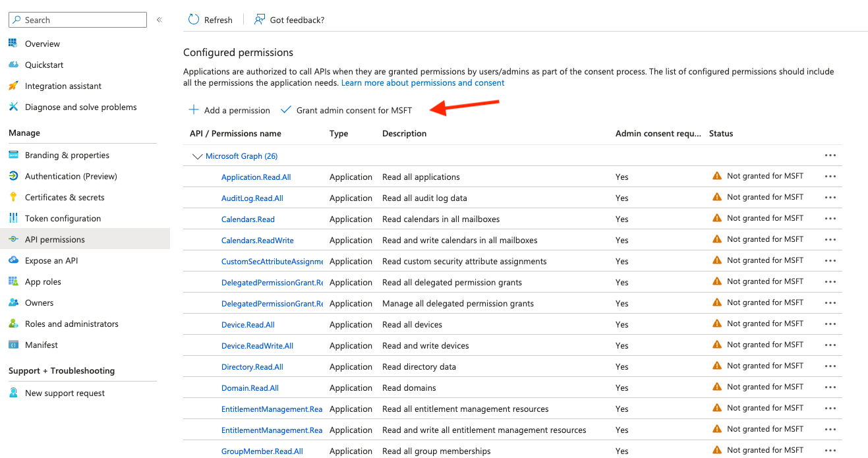Viewport: 868px width, 458px height.
Task: Click 'Not granted for MSFT' on Device.Read.All row
Action: (765, 324)
